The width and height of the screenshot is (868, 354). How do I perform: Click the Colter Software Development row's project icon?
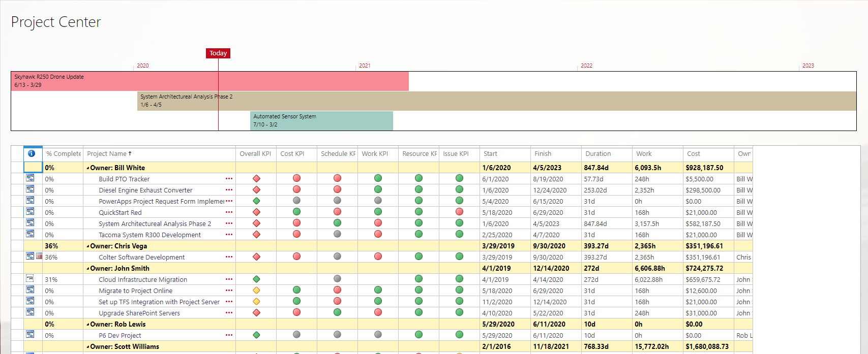[30, 256]
